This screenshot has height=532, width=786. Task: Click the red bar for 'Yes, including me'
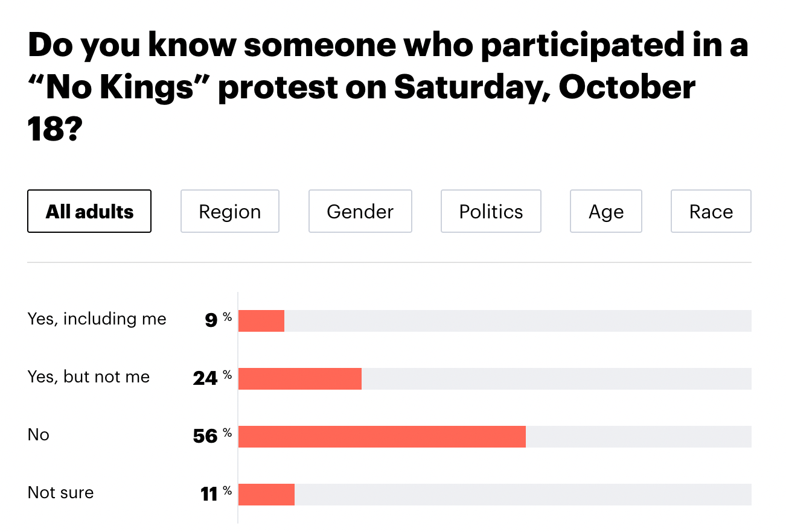point(261,321)
